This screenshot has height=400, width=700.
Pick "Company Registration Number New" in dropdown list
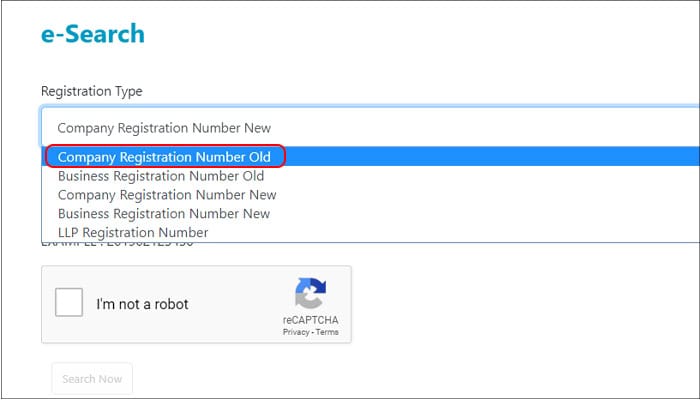pos(167,195)
